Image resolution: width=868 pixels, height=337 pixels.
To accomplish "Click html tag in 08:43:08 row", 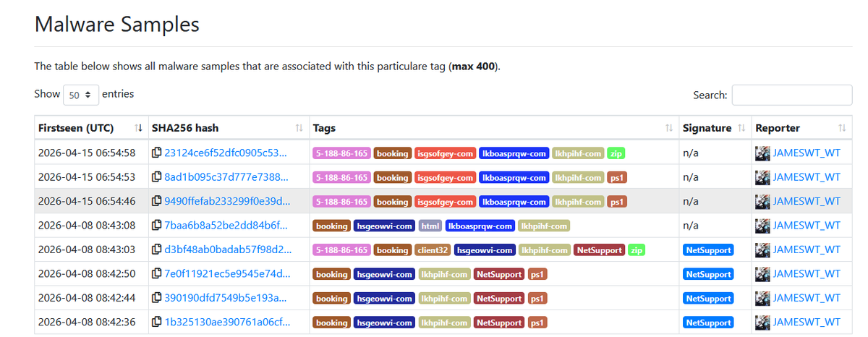I will pyautogui.click(x=430, y=226).
